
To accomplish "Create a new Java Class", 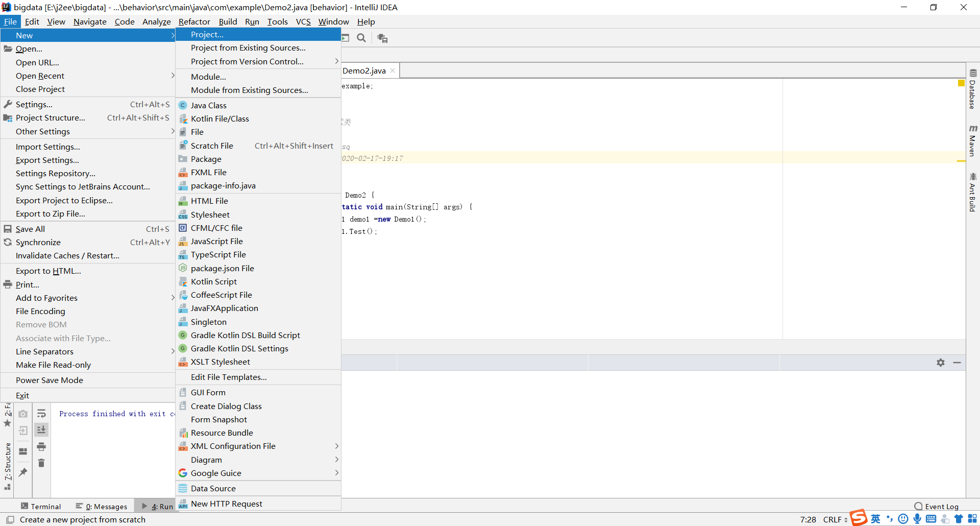I will [258, 105].
